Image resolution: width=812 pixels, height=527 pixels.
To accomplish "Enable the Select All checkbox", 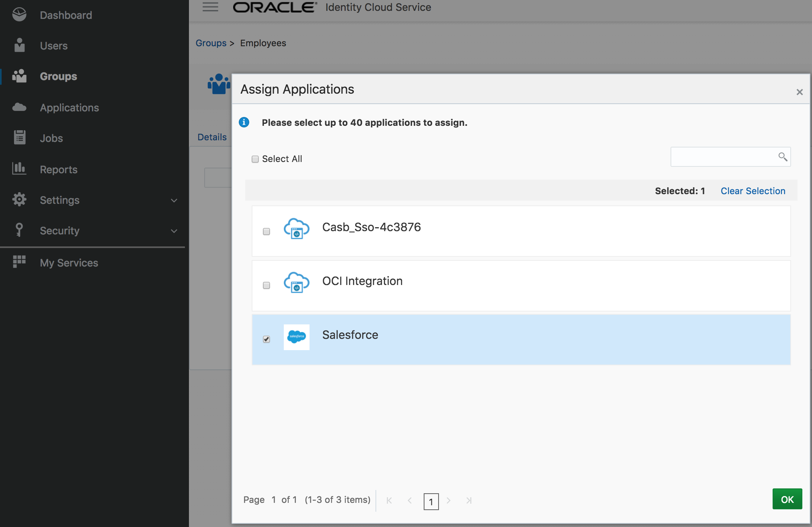I will pyautogui.click(x=255, y=159).
